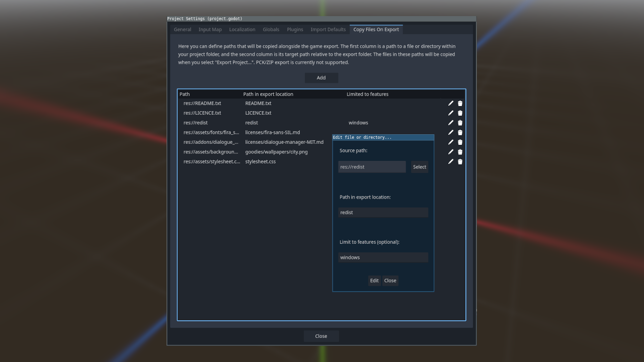The width and height of the screenshot is (644, 362).
Task: Click the licenses/fira-sans-SIL.md export path cell
Action: coord(273,132)
